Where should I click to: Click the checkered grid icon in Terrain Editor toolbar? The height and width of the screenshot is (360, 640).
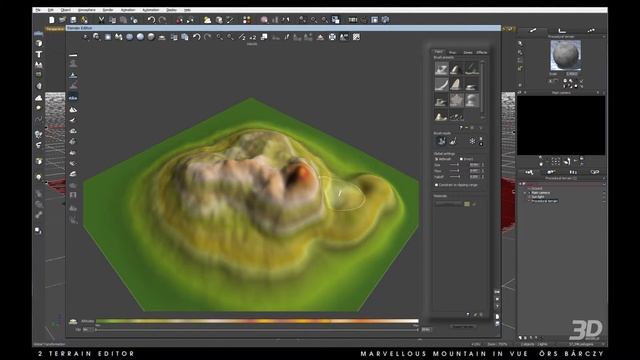(x=356, y=37)
